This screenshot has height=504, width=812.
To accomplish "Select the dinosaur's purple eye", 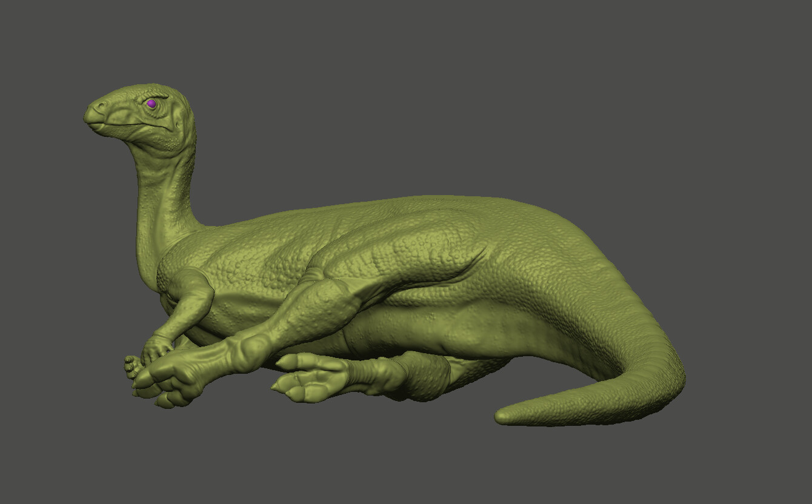I will coord(150,105).
